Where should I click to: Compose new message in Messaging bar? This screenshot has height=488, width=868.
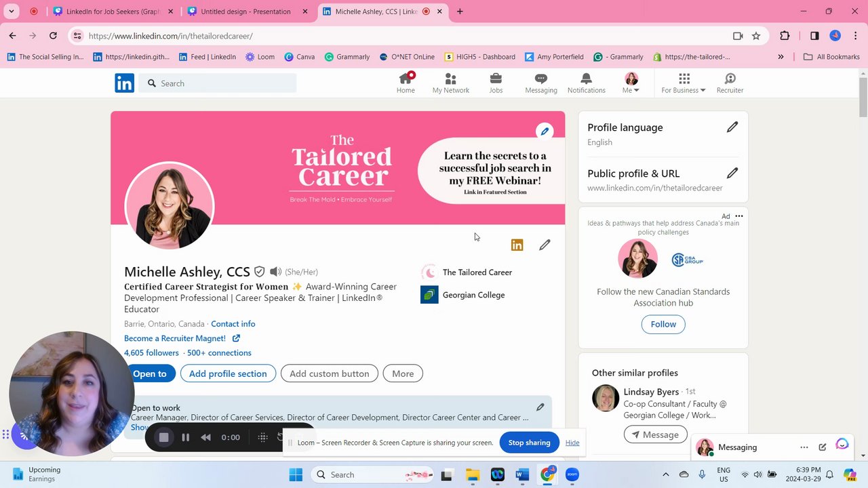point(823,447)
